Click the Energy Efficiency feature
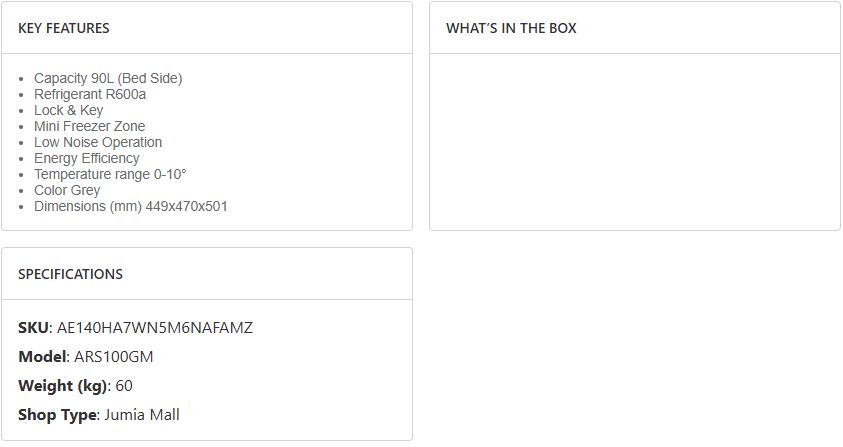The image size is (843, 447). coord(87,158)
